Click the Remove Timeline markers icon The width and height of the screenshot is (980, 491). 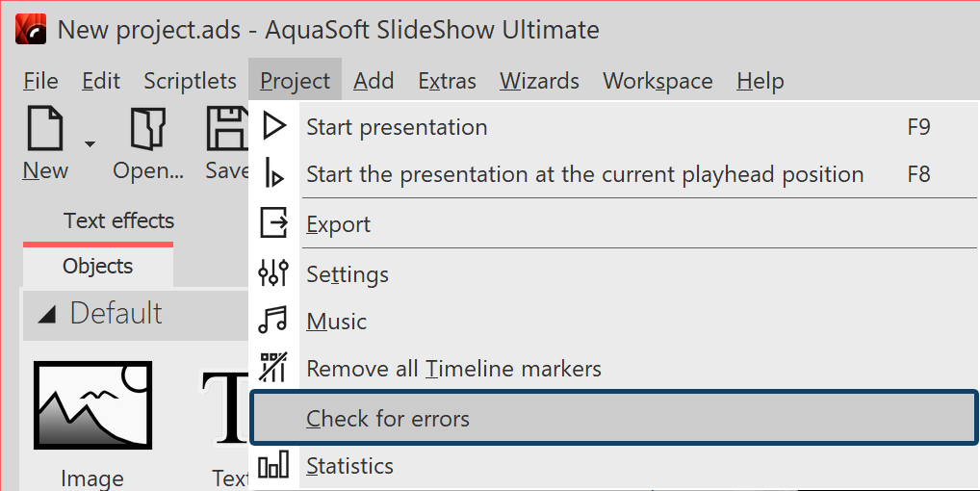click(274, 368)
